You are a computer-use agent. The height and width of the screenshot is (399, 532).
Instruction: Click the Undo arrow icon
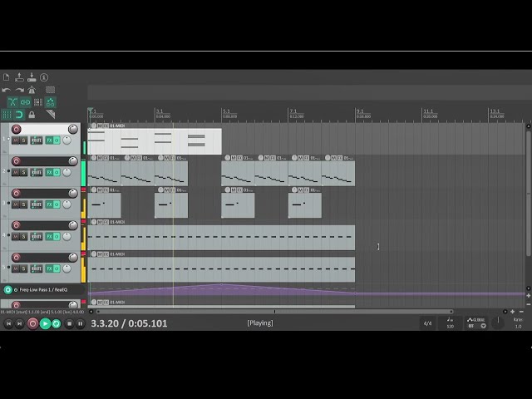(6, 90)
